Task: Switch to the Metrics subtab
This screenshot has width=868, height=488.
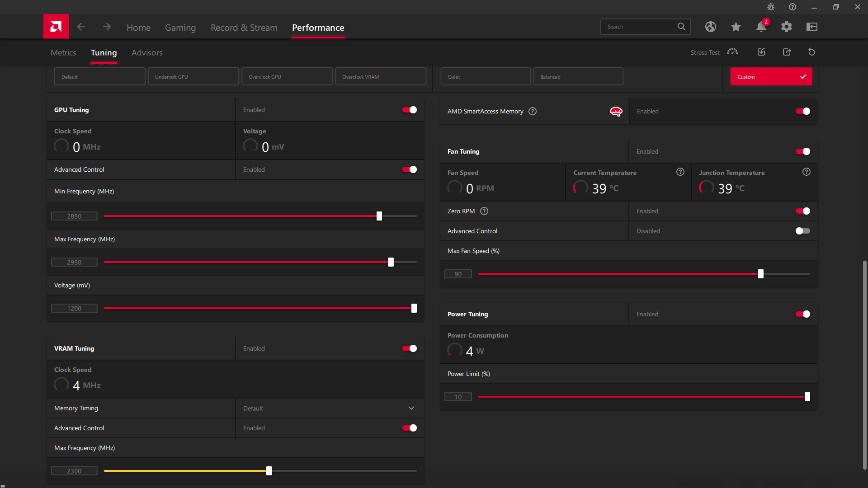Action: (x=63, y=52)
